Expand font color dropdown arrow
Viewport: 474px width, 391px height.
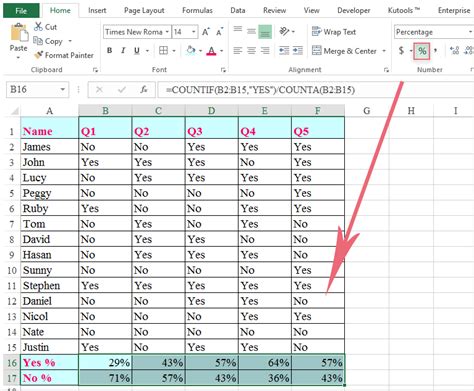point(221,51)
